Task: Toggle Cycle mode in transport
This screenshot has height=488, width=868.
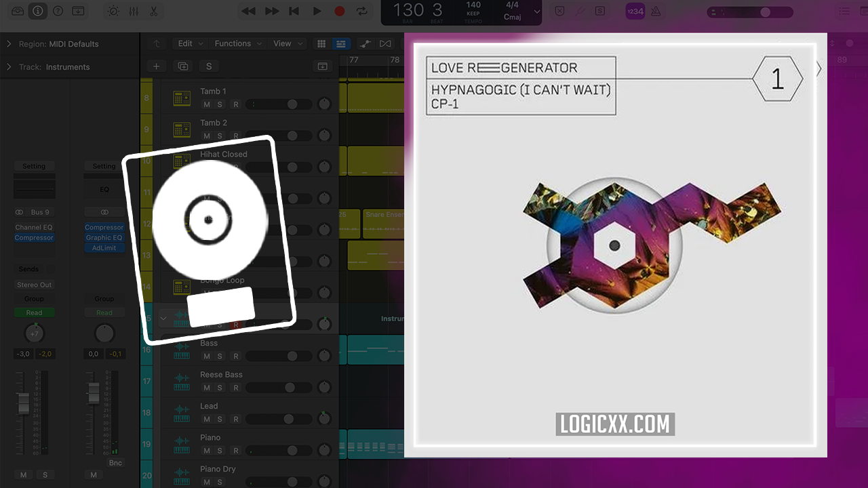Action: click(x=362, y=11)
